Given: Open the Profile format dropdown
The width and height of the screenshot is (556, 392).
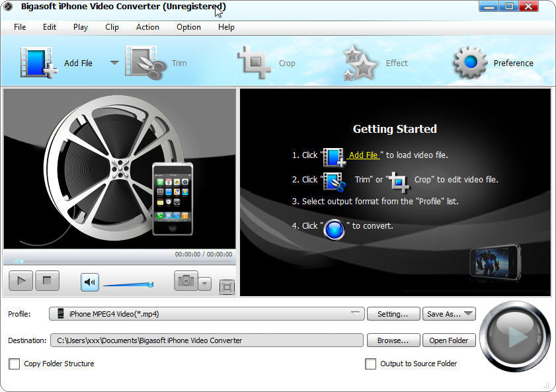Looking at the screenshot, I should (207, 314).
